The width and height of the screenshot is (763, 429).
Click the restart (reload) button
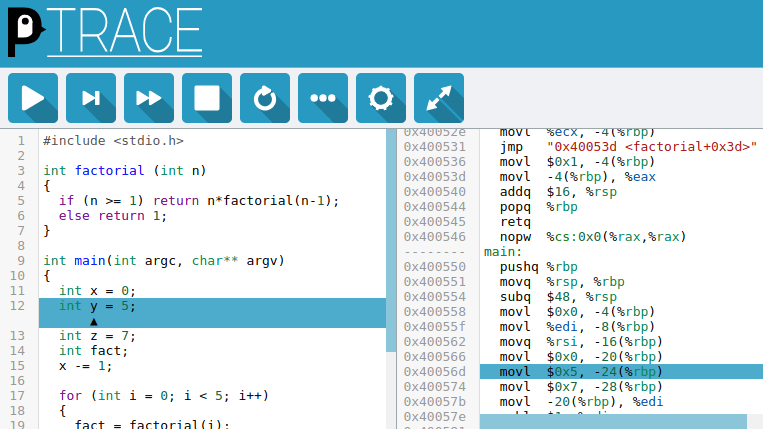click(x=265, y=98)
